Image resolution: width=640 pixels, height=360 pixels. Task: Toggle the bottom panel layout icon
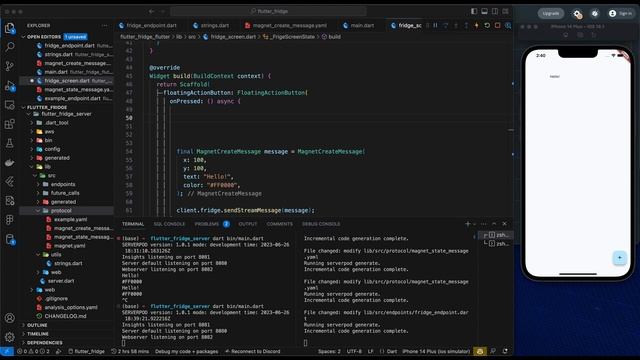tap(484, 11)
